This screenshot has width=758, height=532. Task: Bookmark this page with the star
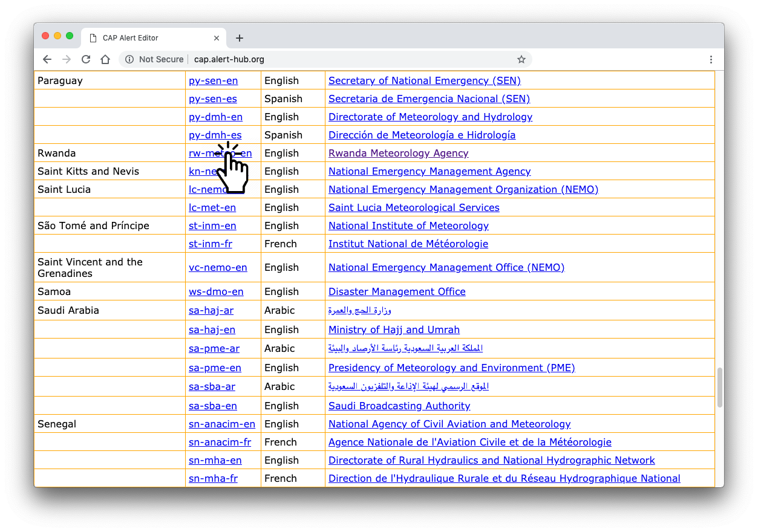pyautogui.click(x=521, y=59)
